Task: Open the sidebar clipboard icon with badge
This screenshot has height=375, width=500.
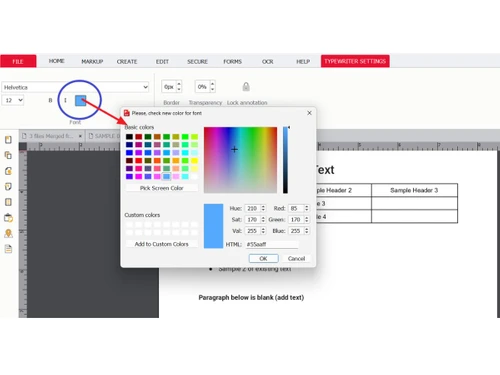Action: tap(8, 218)
